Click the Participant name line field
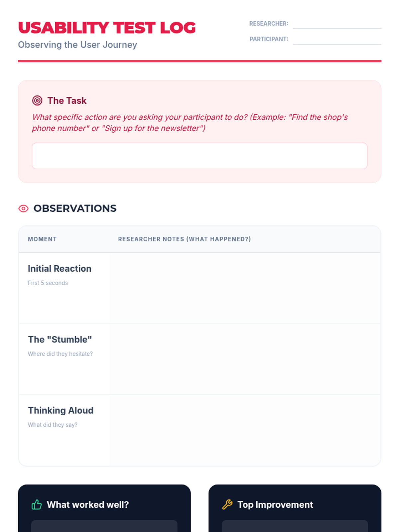This screenshot has width=399, height=532. (337, 39)
